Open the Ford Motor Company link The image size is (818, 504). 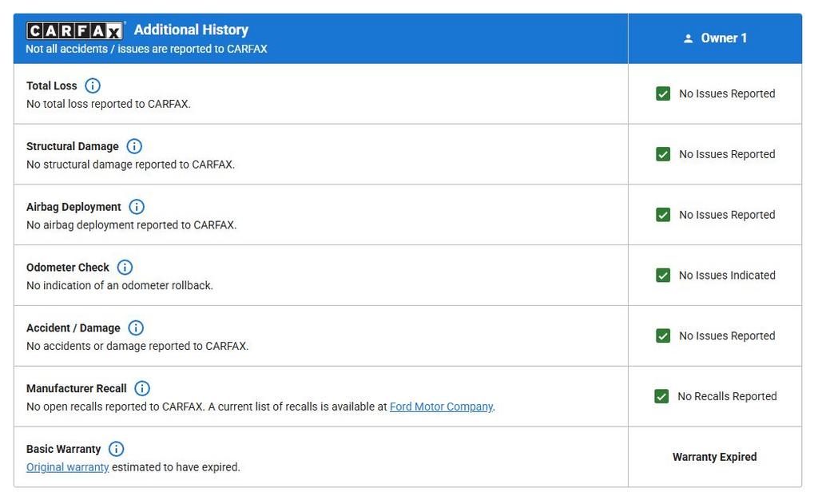441,407
